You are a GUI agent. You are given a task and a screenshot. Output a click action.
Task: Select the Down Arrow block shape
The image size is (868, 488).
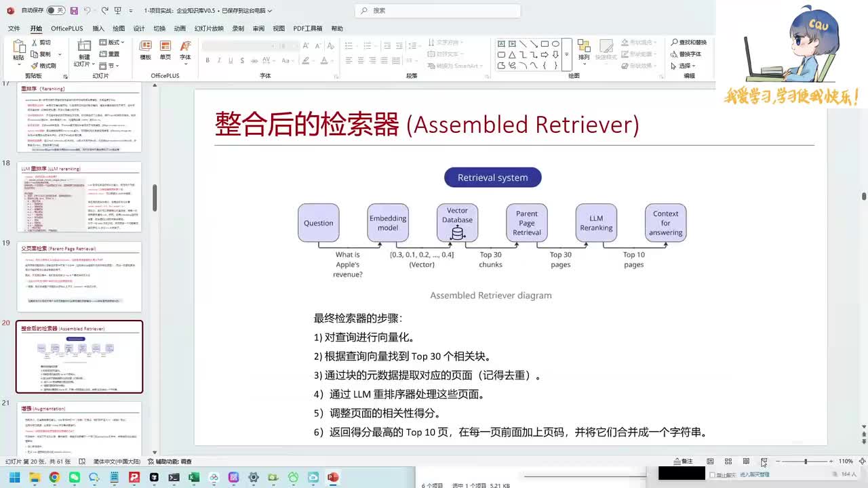click(555, 55)
